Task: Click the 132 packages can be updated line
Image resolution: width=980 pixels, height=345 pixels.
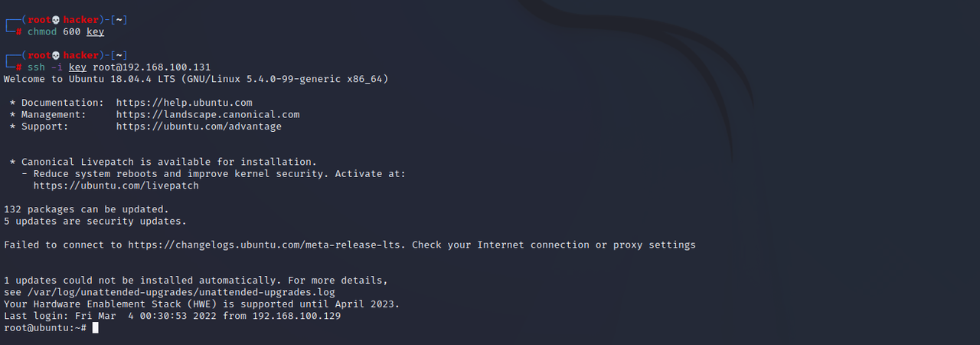Action: click(87, 209)
